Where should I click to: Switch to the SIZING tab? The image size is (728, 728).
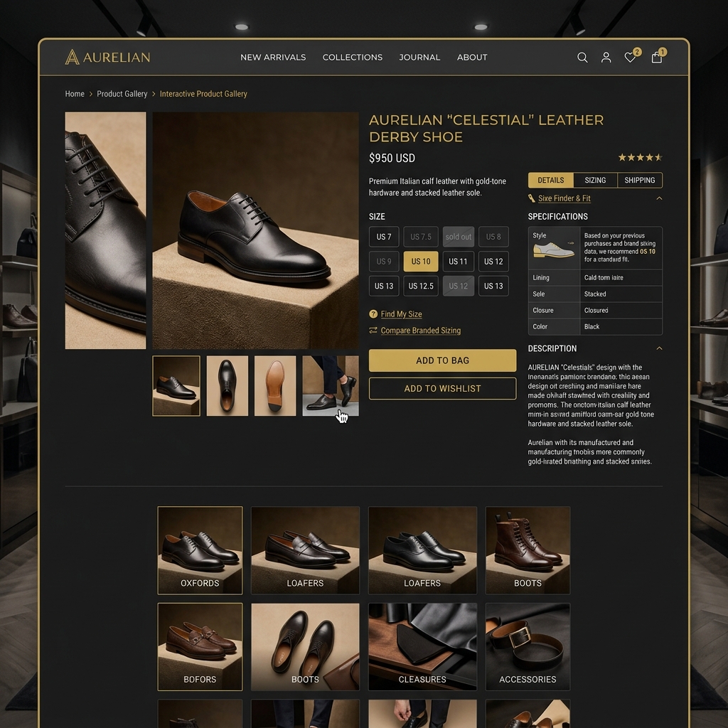point(595,180)
